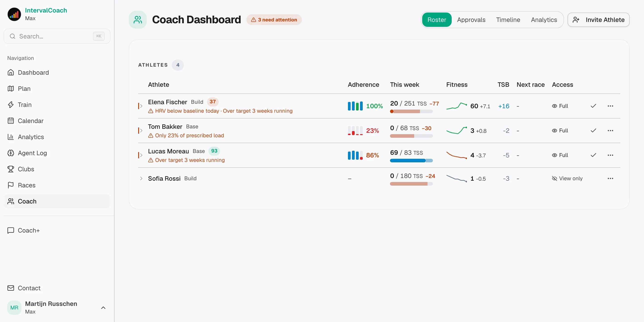Expand Tom Bakker's row
The image size is (644, 322).
[141, 131]
